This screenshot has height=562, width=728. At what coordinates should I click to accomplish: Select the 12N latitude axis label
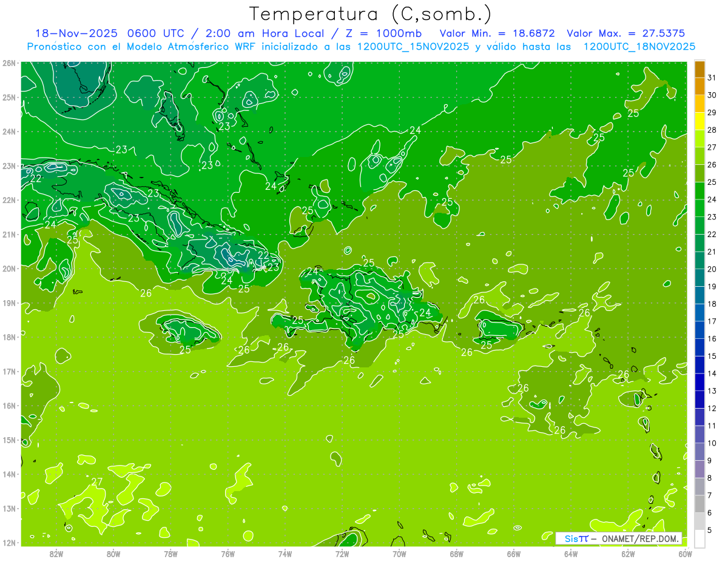coord(8,543)
